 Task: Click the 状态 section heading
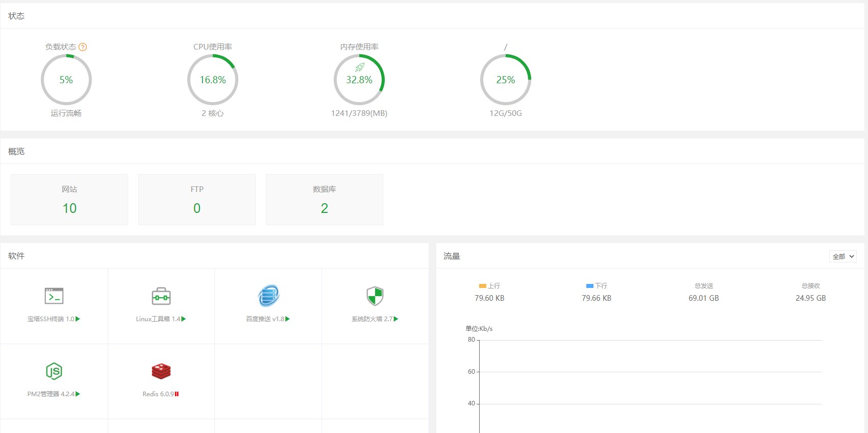(16, 16)
